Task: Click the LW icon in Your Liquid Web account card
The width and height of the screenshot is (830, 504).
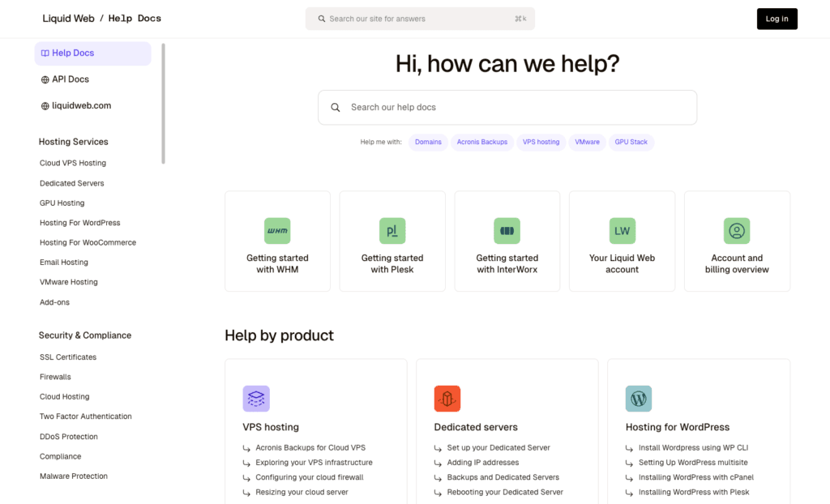Action: (622, 231)
